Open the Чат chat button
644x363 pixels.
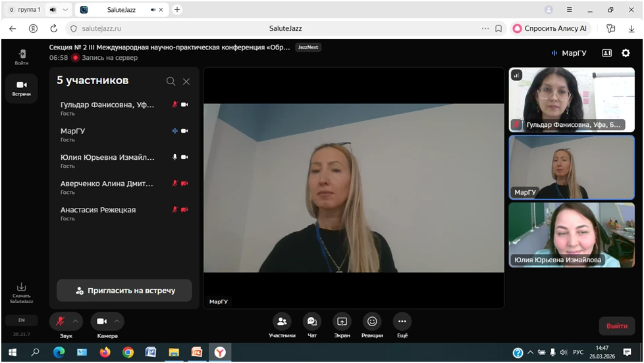[x=312, y=322]
